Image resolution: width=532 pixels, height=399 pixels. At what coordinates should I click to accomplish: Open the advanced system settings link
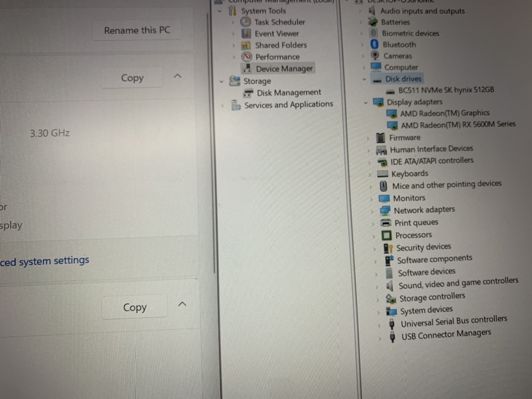[x=45, y=261]
